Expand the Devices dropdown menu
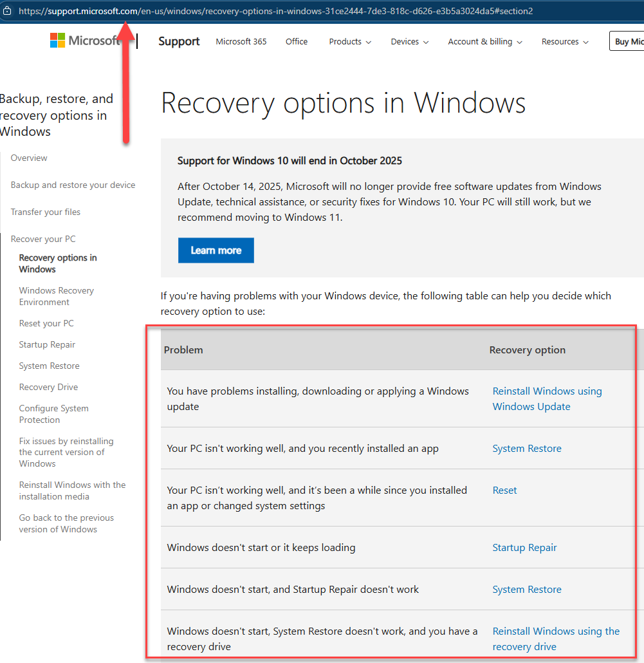Viewport: 644px width, 663px height. tap(409, 42)
